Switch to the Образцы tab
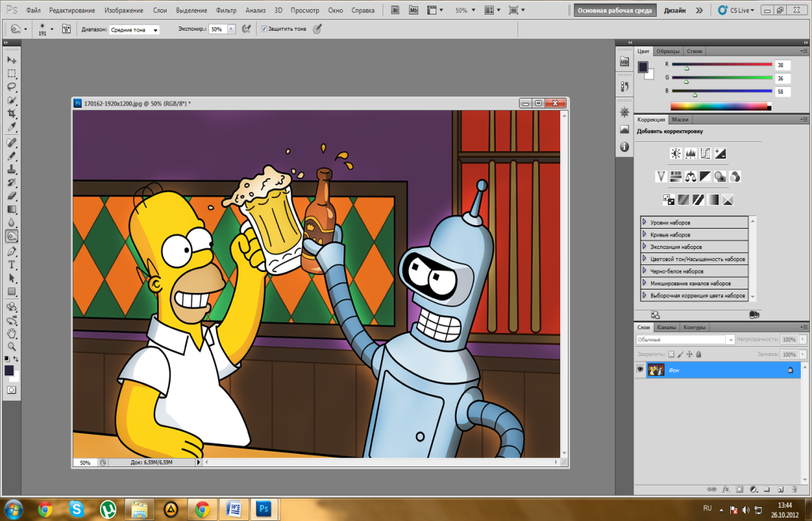The image size is (812, 521). pyautogui.click(x=668, y=51)
